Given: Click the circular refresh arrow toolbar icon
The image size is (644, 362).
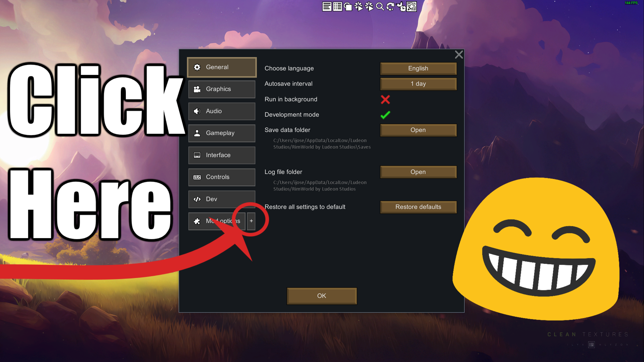Looking at the screenshot, I should tap(390, 7).
